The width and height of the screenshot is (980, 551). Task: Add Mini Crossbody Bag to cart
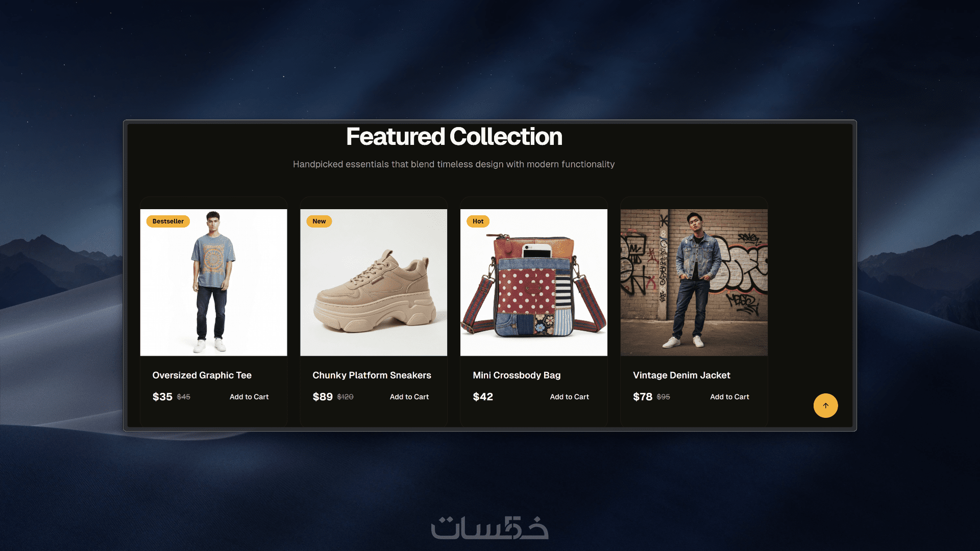pos(570,397)
